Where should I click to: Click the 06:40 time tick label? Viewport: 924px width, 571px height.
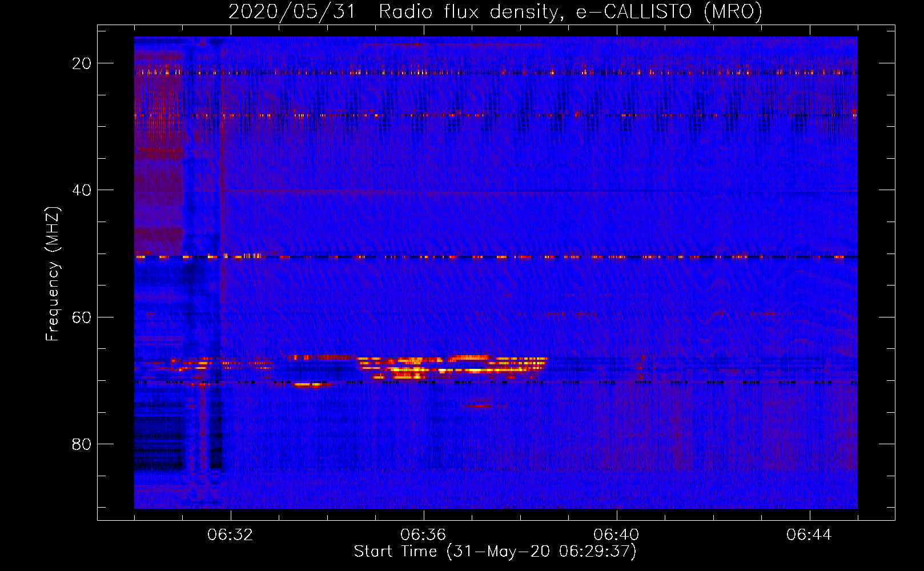[616, 535]
